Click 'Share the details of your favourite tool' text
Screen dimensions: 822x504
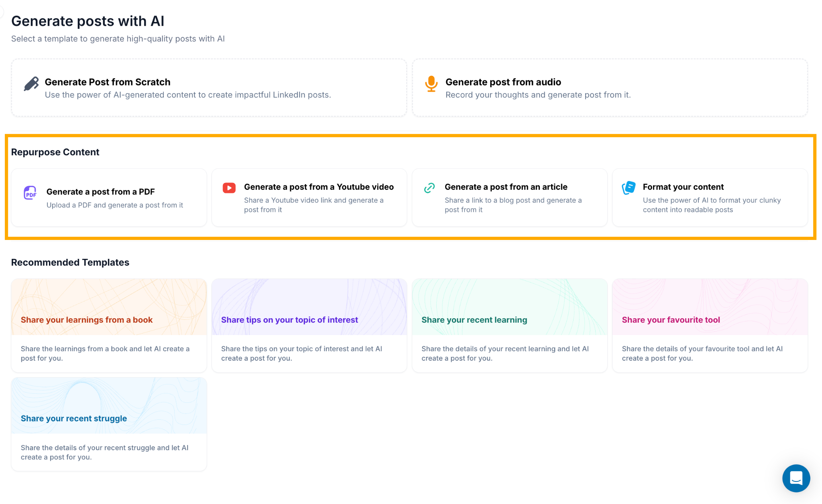[x=702, y=354]
